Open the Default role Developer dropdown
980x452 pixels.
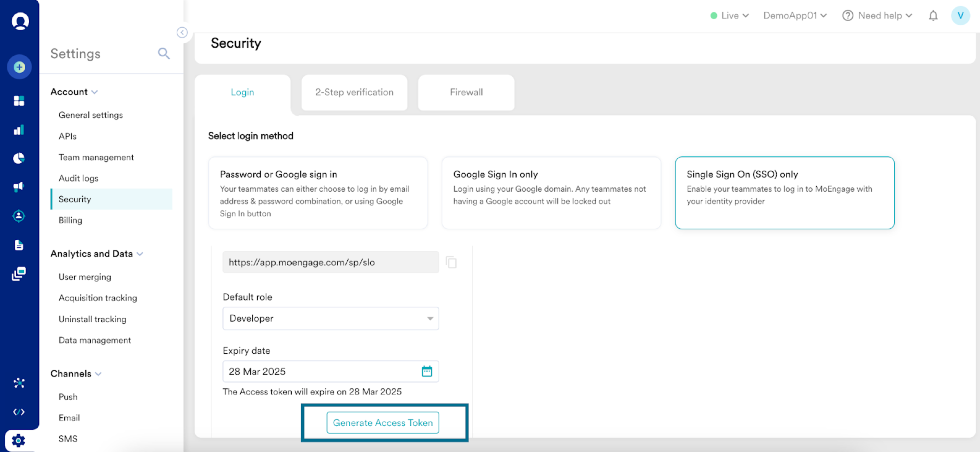click(330, 318)
